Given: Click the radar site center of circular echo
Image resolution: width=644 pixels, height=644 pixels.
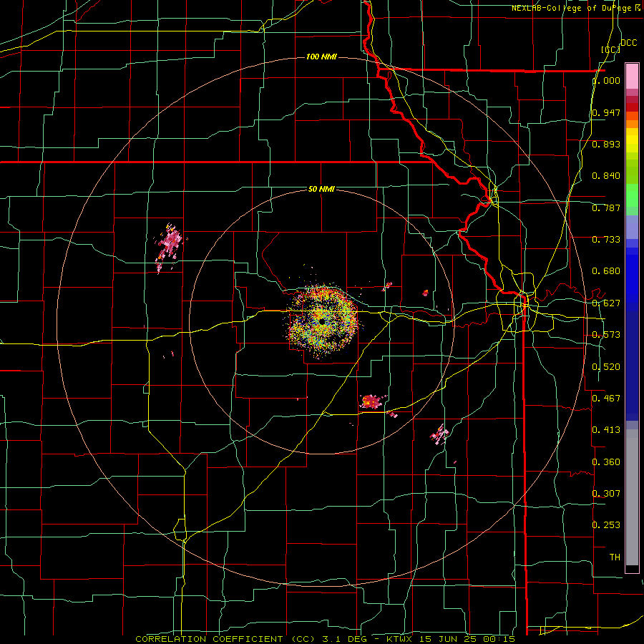Looking at the screenshot, I should point(322,321).
